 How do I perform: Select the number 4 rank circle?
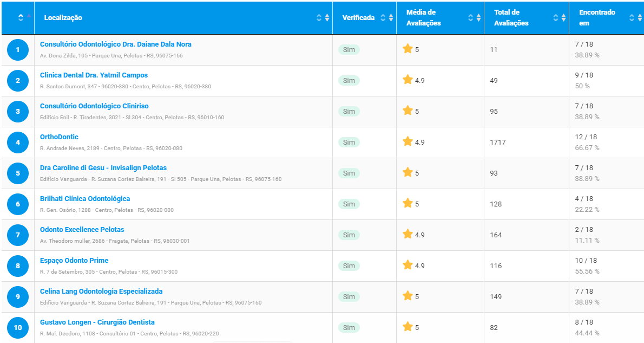click(x=18, y=143)
